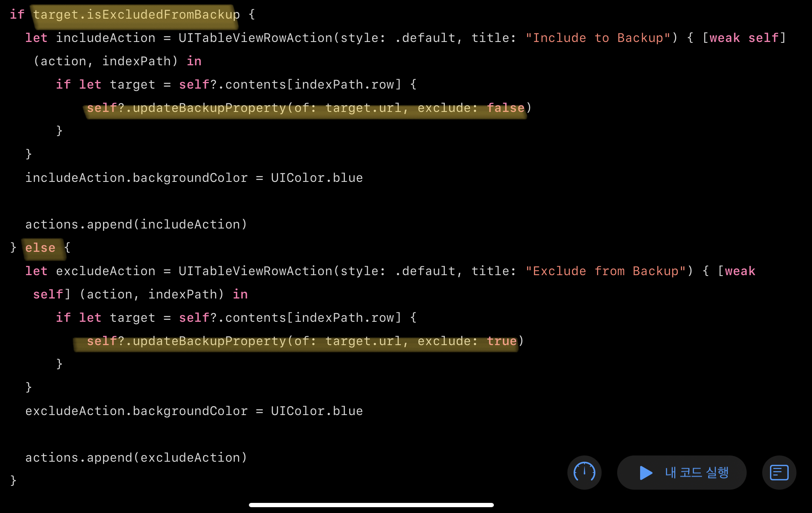Viewport: 812px width, 513px height.
Task: Click the true value in updateBackupProperty call
Action: [502, 341]
